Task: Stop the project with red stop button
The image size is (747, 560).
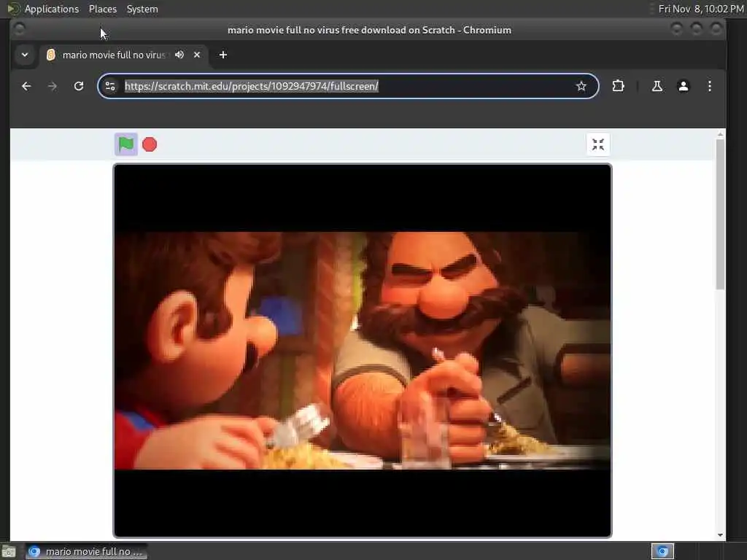Action: [150, 144]
